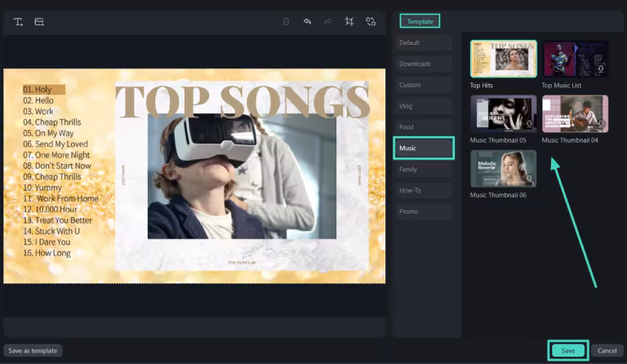Choose the Top Music List thumbnail
Image resolution: width=627 pixels, height=364 pixels.
pyautogui.click(x=575, y=59)
